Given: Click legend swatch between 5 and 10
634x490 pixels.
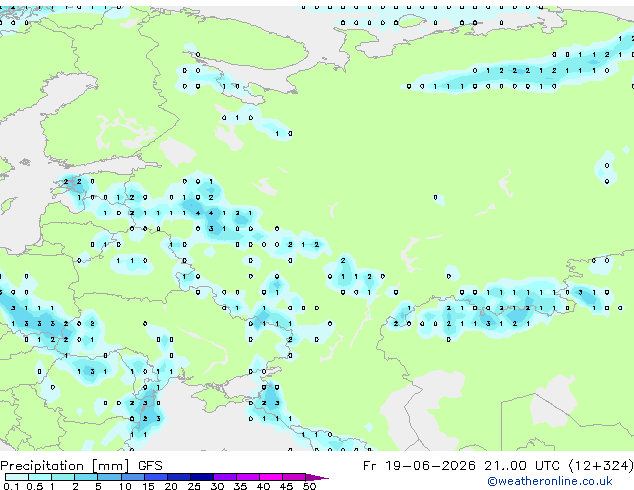Looking at the screenshot, I should tap(109, 477).
